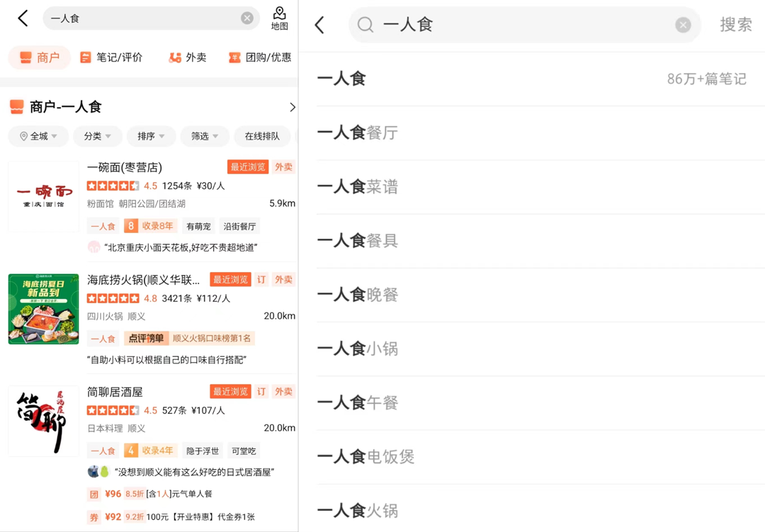
Task: Go back from the right suggestion screen
Action: click(319, 25)
